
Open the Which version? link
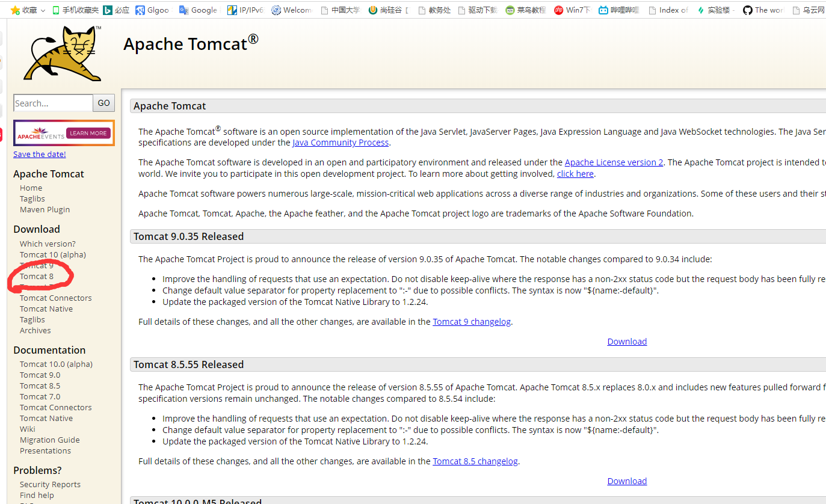48,244
